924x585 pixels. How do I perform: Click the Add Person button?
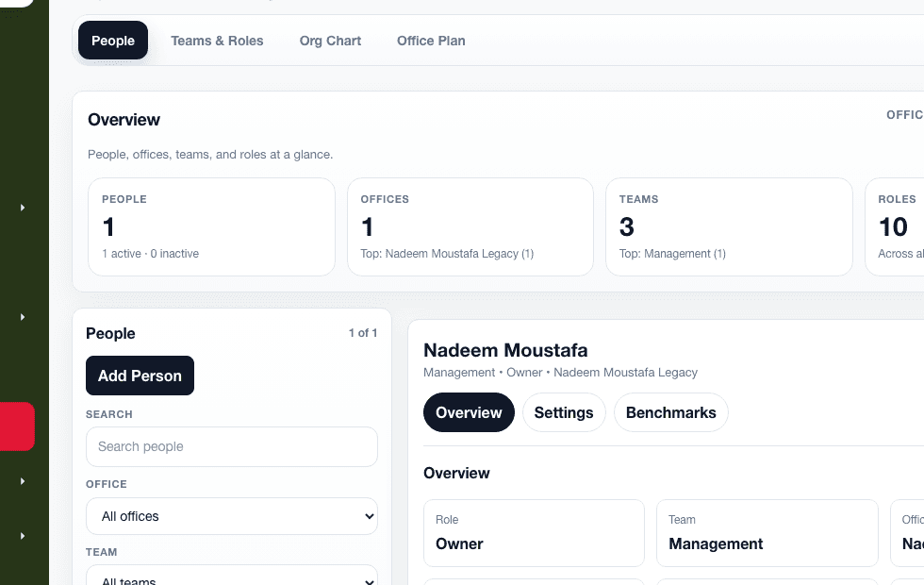pyautogui.click(x=140, y=376)
